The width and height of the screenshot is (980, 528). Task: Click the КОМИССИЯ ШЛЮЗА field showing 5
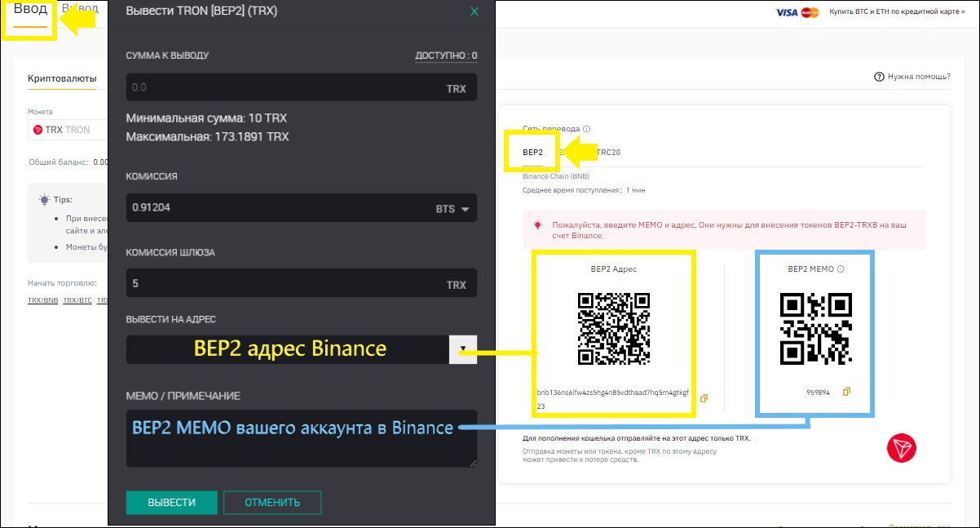302,284
